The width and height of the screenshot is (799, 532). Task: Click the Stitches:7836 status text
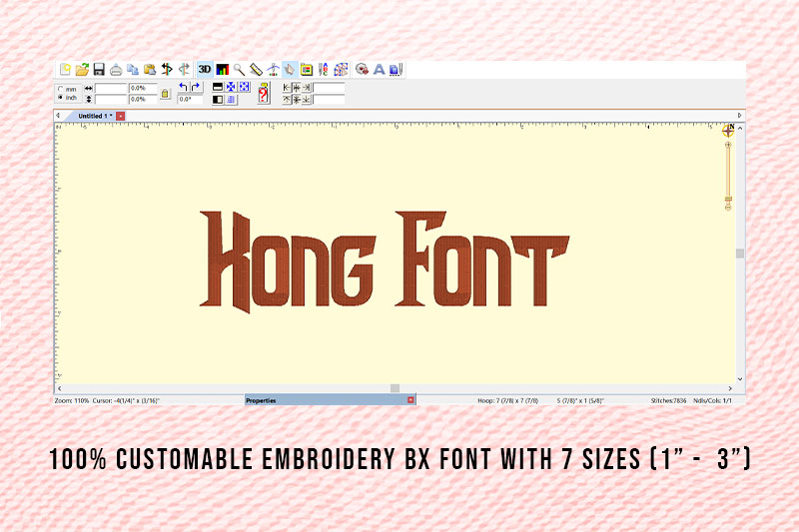click(668, 400)
